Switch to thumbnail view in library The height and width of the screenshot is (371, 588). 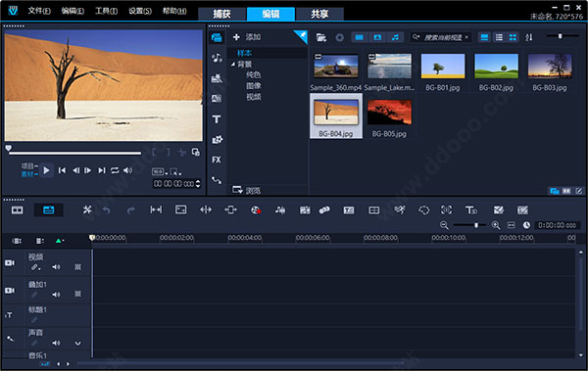tap(513, 37)
